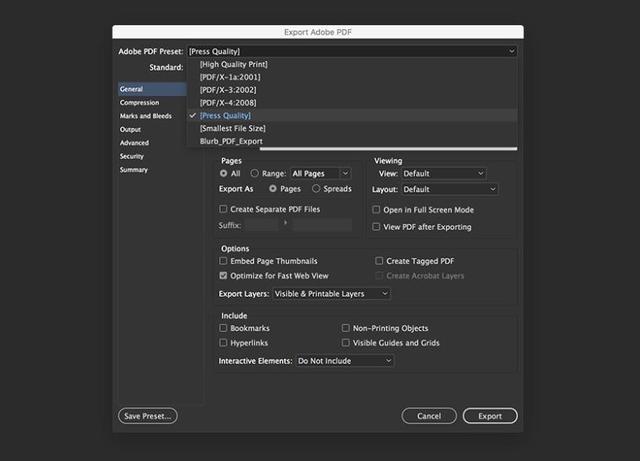Select the checked [Press Quality] preset
This screenshot has height=461, width=640.
[x=352, y=116]
